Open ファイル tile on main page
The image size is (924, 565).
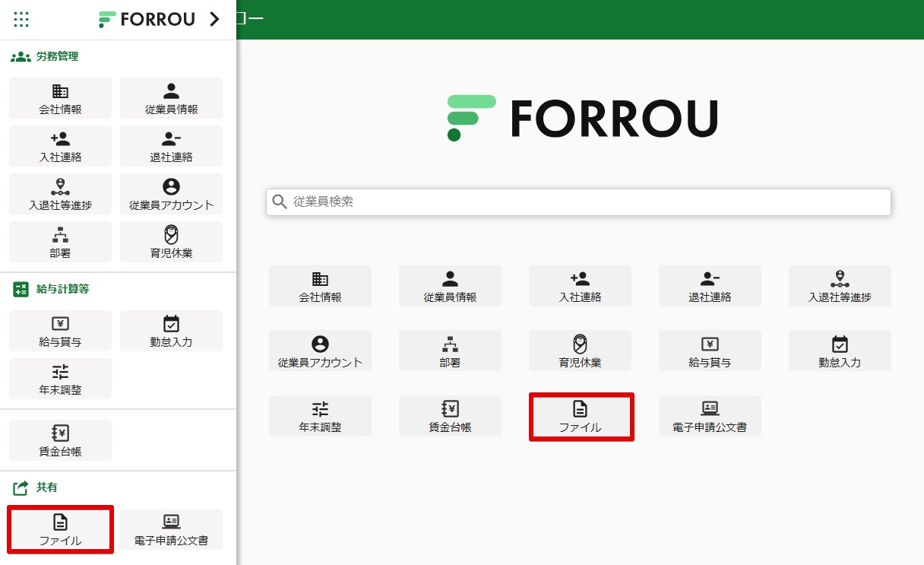(580, 416)
